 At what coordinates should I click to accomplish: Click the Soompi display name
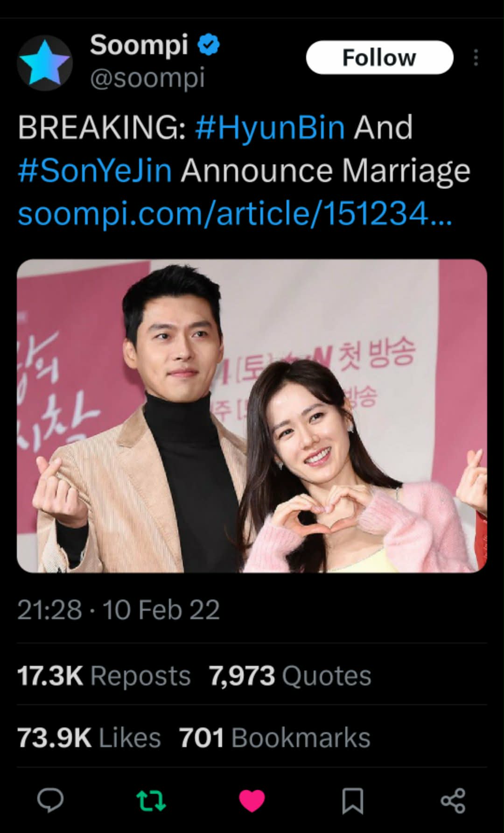click(139, 45)
